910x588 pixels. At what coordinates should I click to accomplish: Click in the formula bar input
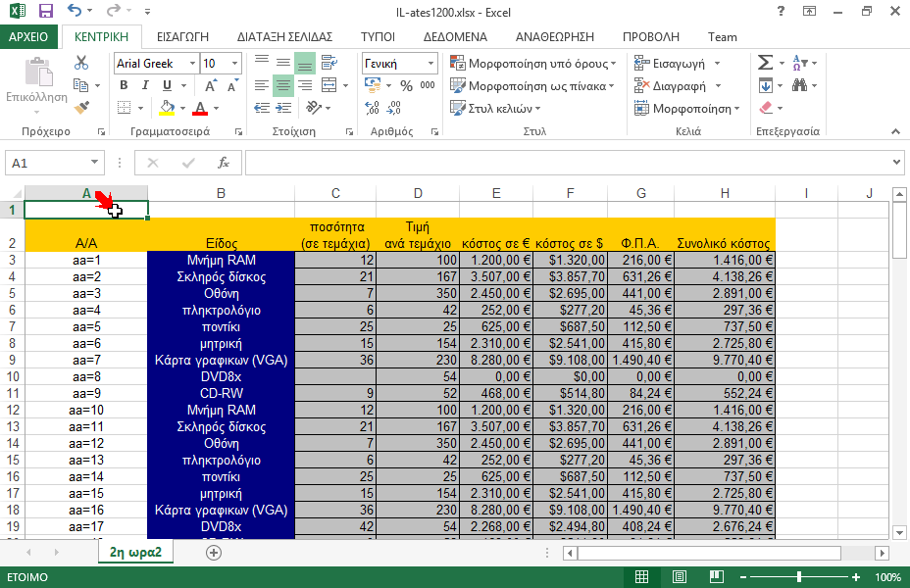(568, 163)
